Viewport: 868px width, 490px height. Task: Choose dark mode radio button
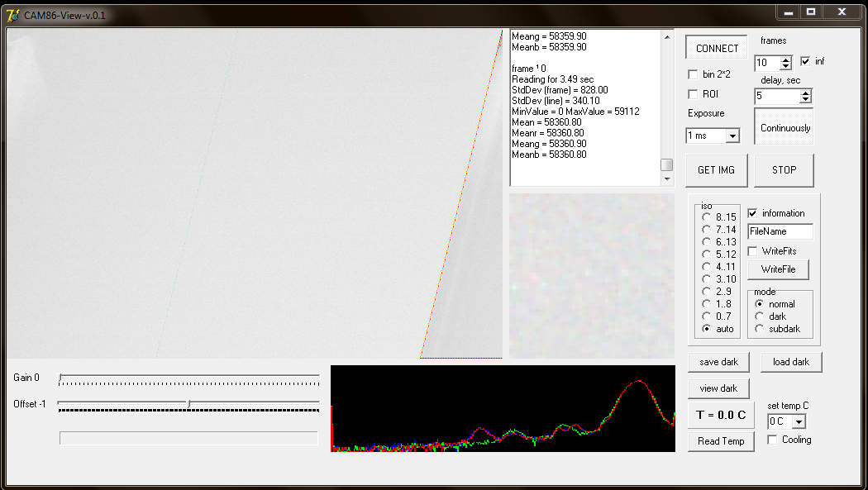click(760, 316)
